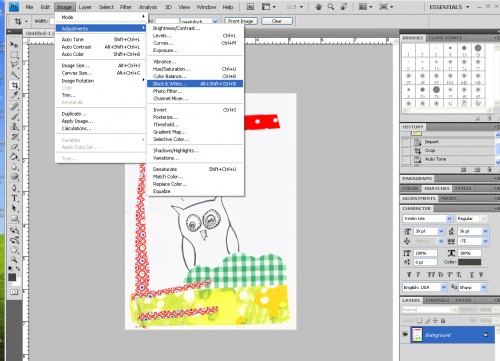The width and height of the screenshot is (500, 361).
Task: Click the Front Image button
Action: (x=241, y=21)
